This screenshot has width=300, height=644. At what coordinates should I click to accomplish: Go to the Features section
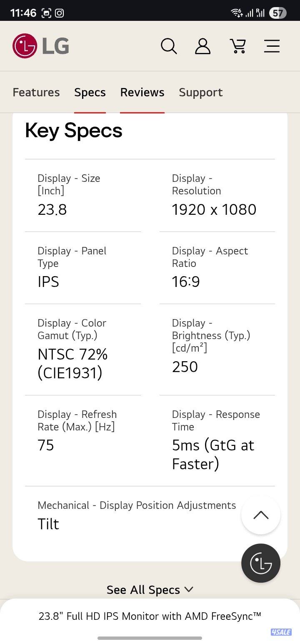coord(36,92)
